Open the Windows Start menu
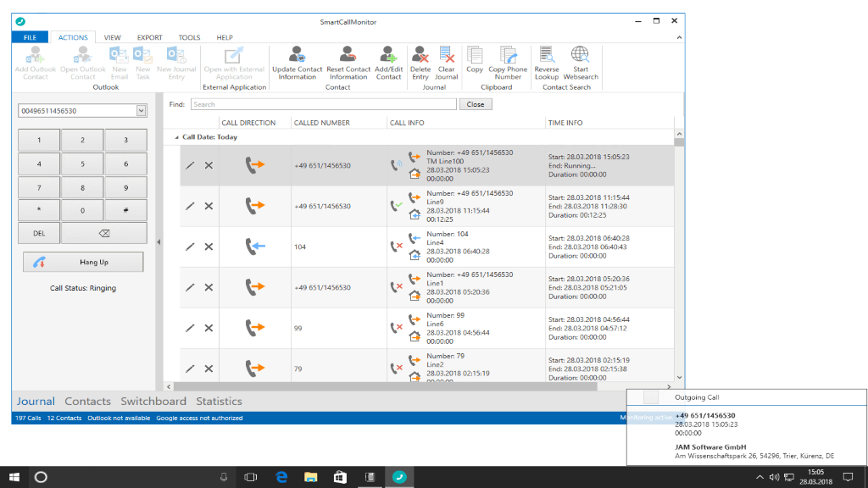The height and width of the screenshot is (488, 868). pos(14,477)
